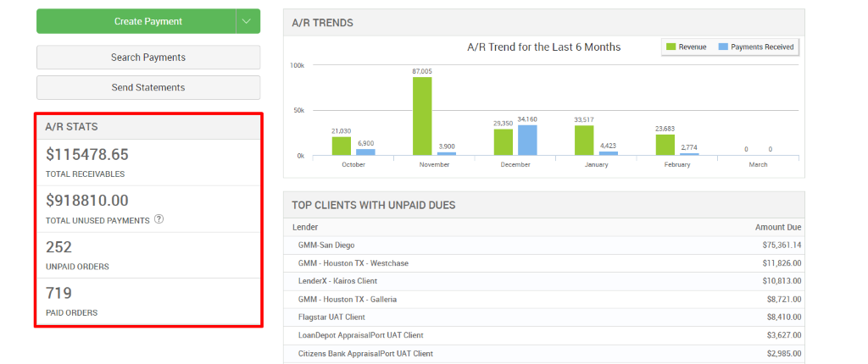868x364 pixels.
Task: Click the TOP CLIENTS WITH UNPAID DUES header
Action: [x=543, y=205]
